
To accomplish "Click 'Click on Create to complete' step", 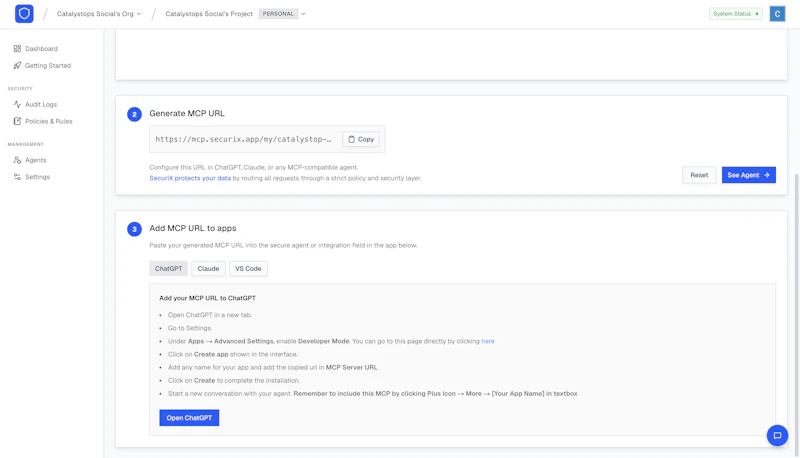I will [x=234, y=380].
